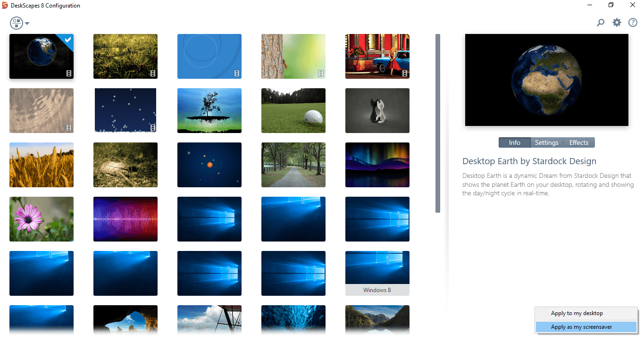Click the Windows 8 caption label
The image size is (644, 342).
[x=377, y=290]
